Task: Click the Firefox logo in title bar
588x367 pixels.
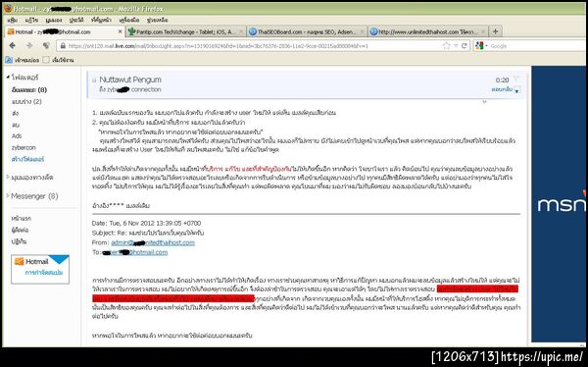Action: point(8,8)
